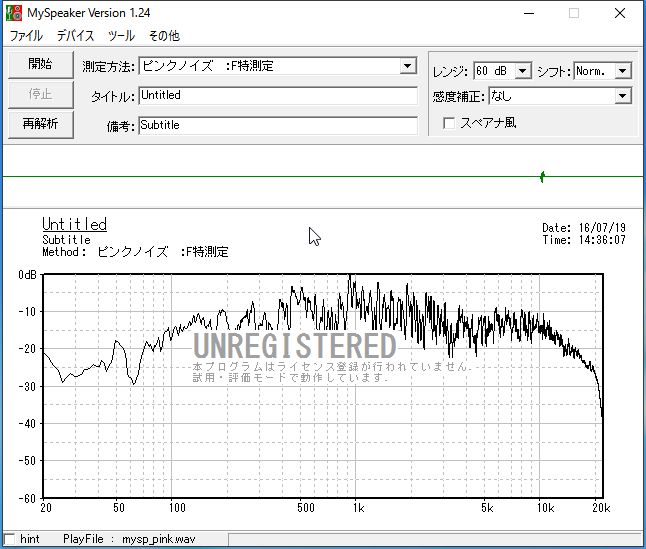Click the Method: ピンクノイズ text line

coord(136,252)
